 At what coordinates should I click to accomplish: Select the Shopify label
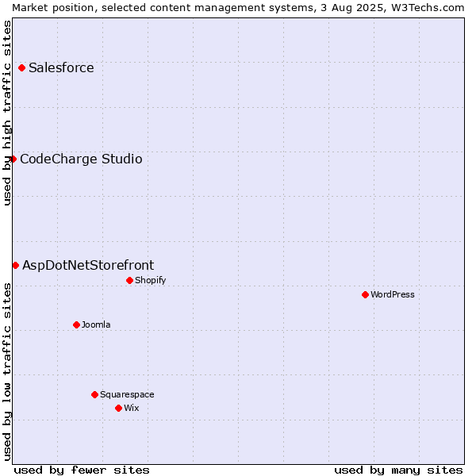coord(151,280)
